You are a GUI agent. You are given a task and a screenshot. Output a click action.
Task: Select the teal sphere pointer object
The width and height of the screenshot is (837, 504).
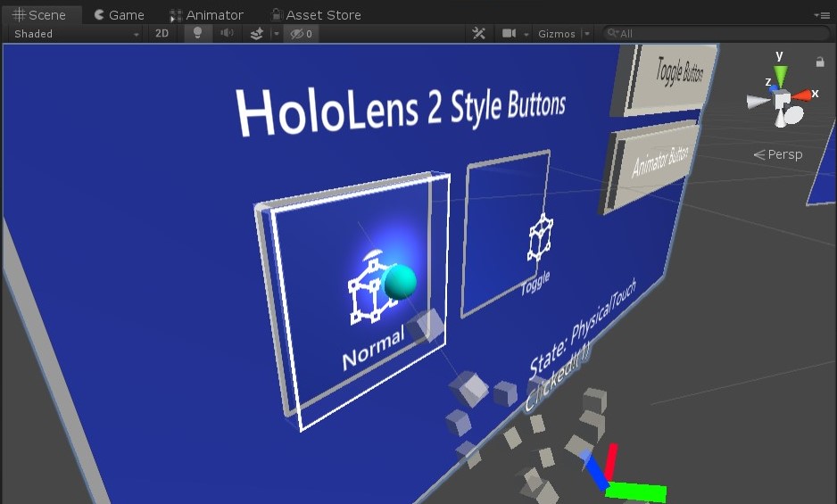(400, 282)
